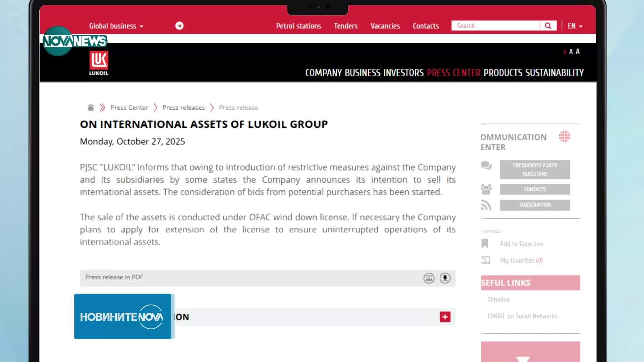View the press release PDF online
This screenshot has width=644, height=362.
pos(429,278)
